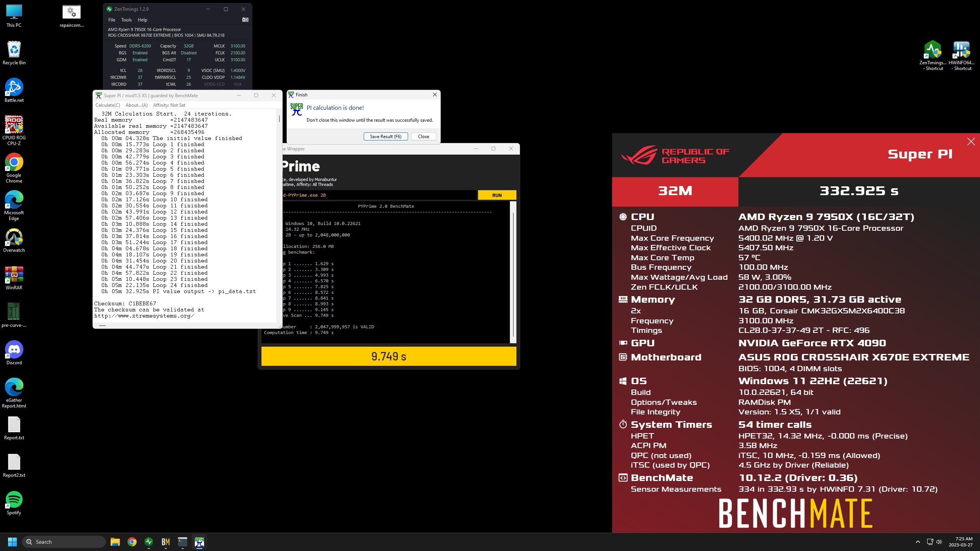Open the ZenTimings Tools menu
The image size is (980, 551).
pyautogui.click(x=126, y=20)
